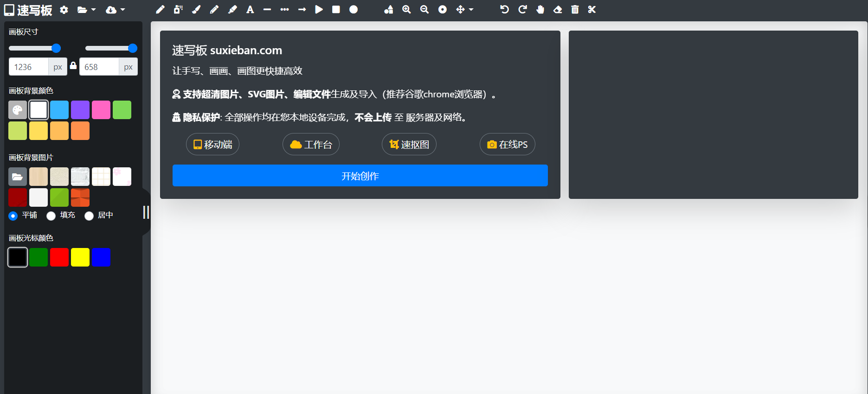The width and height of the screenshot is (868, 394).
Task: Click the redo icon
Action: coord(522,10)
